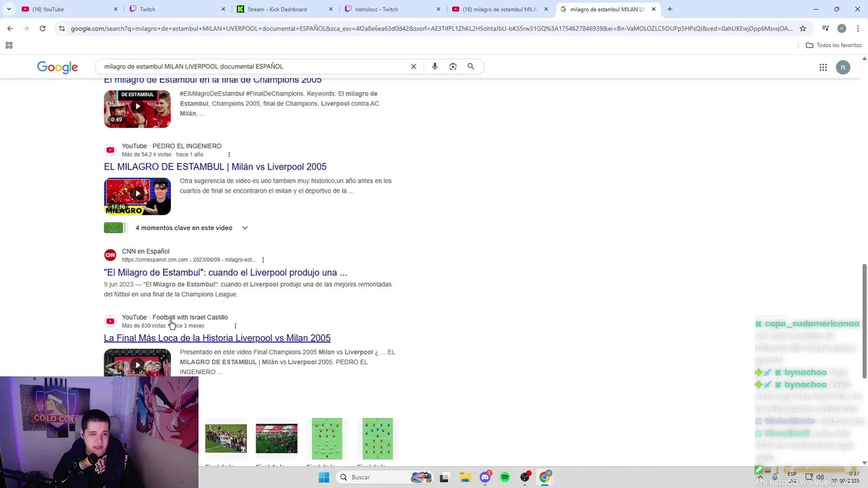The height and width of the screenshot is (488, 868).
Task: Click "YouTube · Football with Israel Castillo" text
Action: pos(175,317)
